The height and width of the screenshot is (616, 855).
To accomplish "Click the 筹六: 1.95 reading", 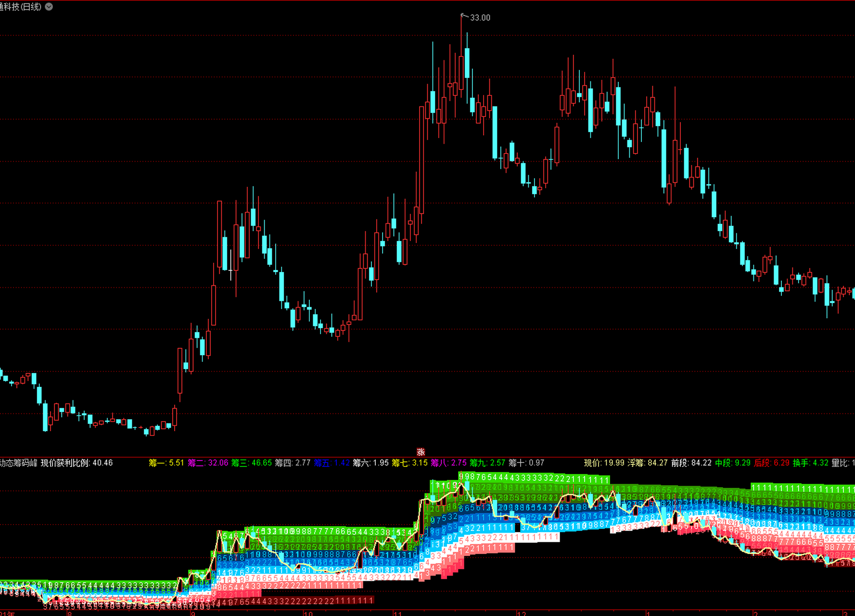I will [371, 463].
